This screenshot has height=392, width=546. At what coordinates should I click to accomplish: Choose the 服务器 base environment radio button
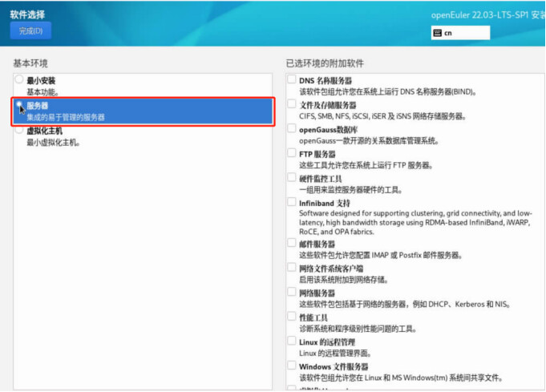click(x=19, y=105)
